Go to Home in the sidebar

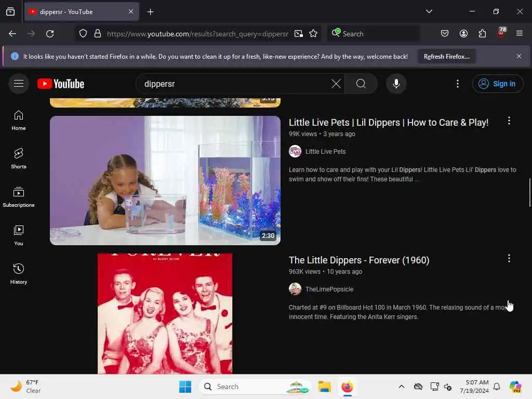click(19, 121)
